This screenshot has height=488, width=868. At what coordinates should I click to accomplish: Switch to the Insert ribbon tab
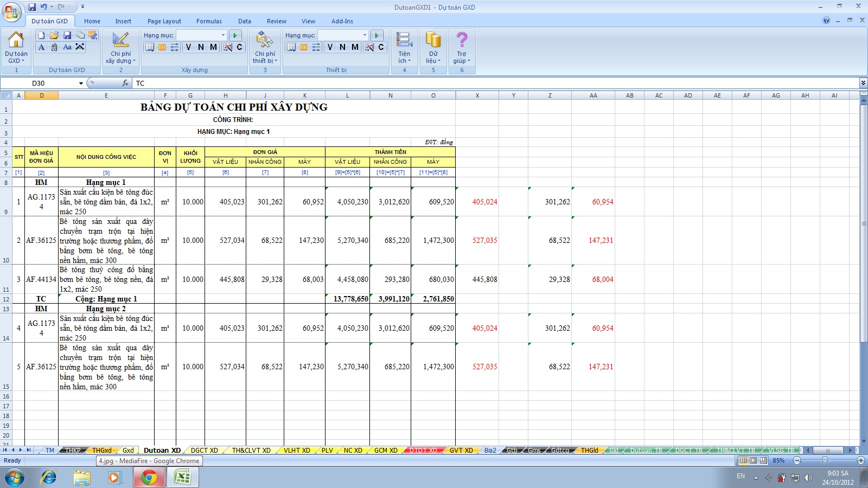[x=123, y=21]
